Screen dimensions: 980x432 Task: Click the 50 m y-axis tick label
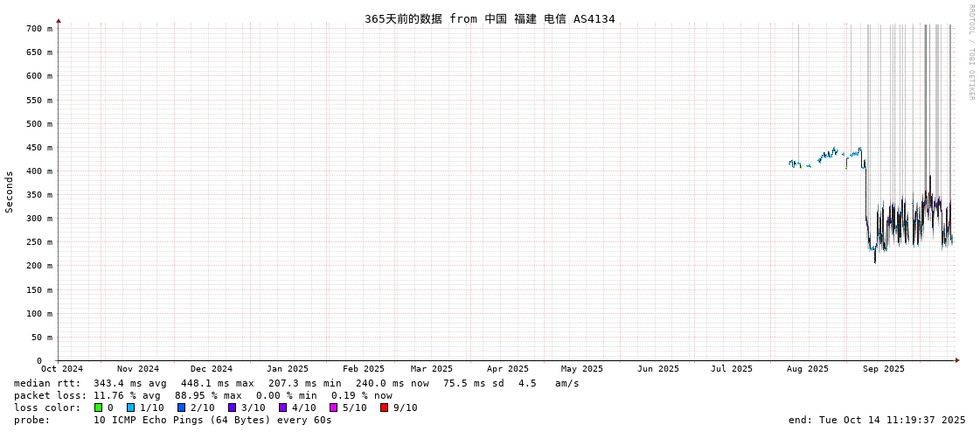(x=41, y=337)
